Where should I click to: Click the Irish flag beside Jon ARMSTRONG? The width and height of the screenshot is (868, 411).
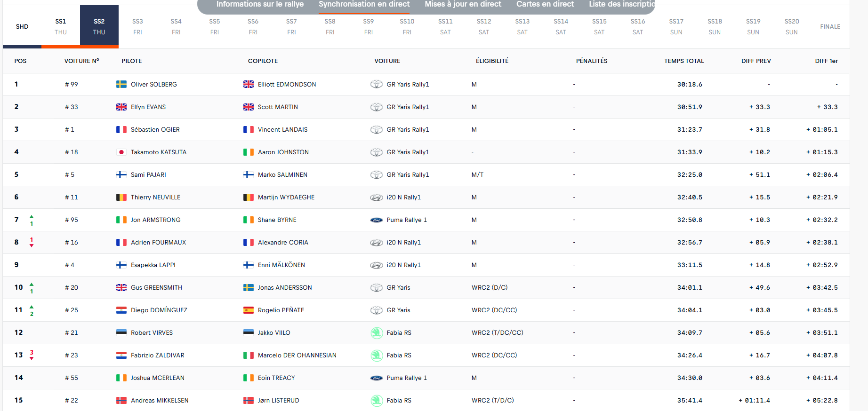[x=121, y=220]
